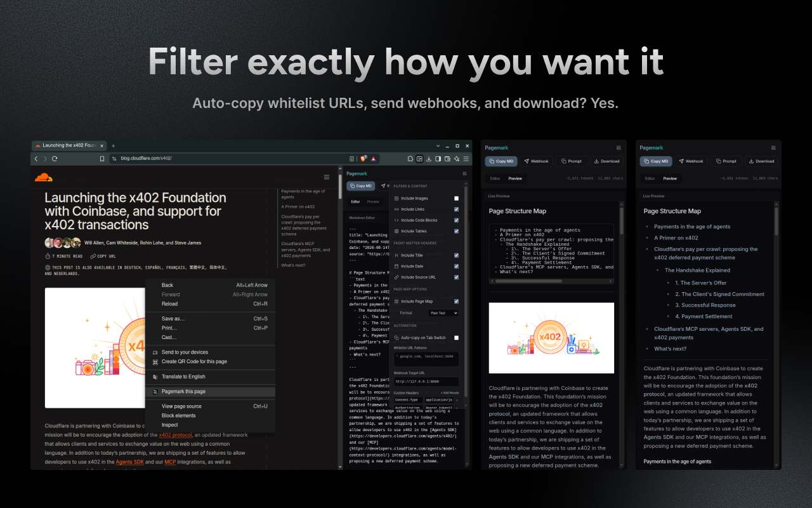Open settings sliders icon in rightmost Pagemark panel
This screenshot has height=508, width=812.
(x=773, y=147)
